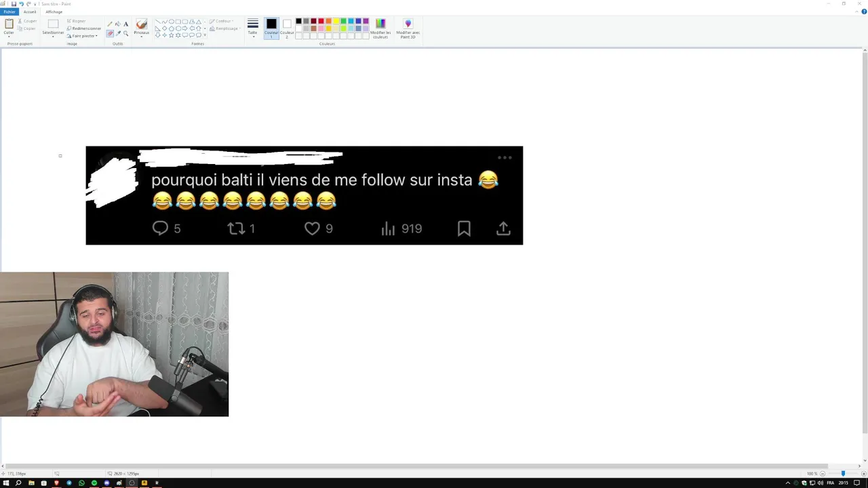Open Windows Start menu
This screenshot has height=488, width=868.
pos(5,483)
